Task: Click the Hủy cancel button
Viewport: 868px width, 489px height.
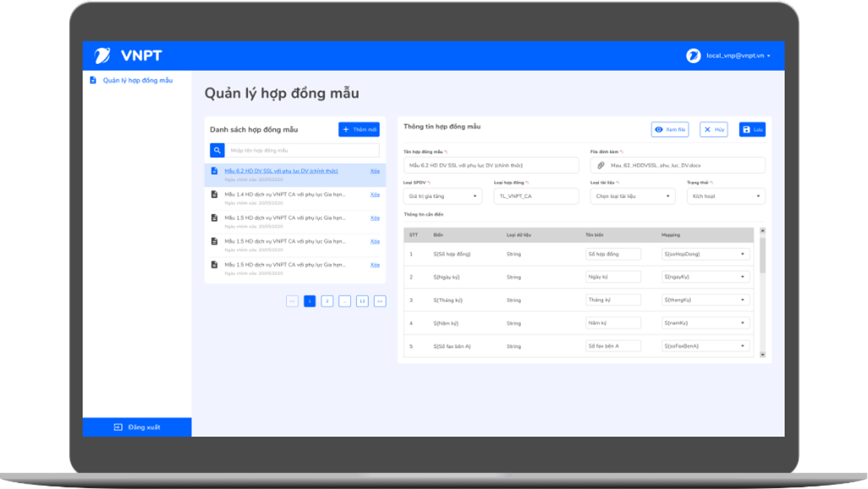Action: pos(714,130)
